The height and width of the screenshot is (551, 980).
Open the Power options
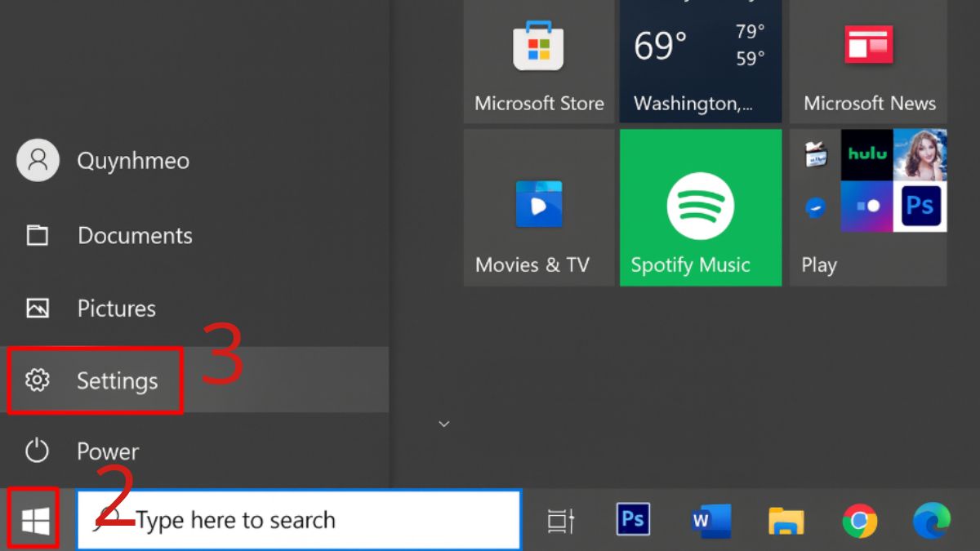194,451
